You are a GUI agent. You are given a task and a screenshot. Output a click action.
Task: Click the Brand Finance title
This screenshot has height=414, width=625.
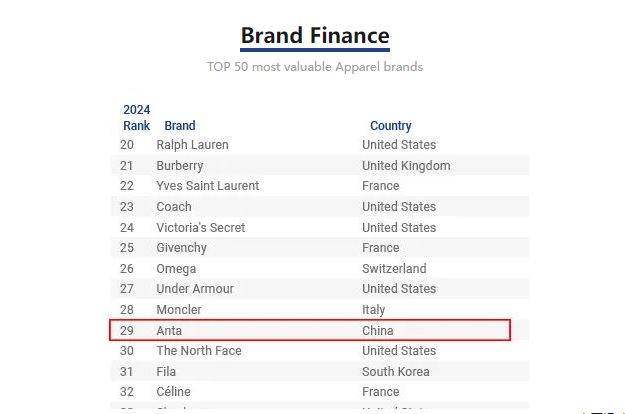coord(315,37)
